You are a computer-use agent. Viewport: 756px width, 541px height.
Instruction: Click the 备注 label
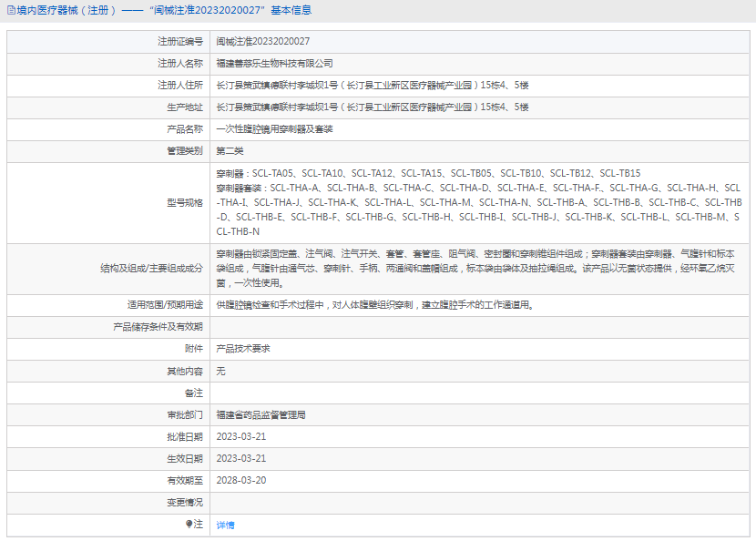194,393
